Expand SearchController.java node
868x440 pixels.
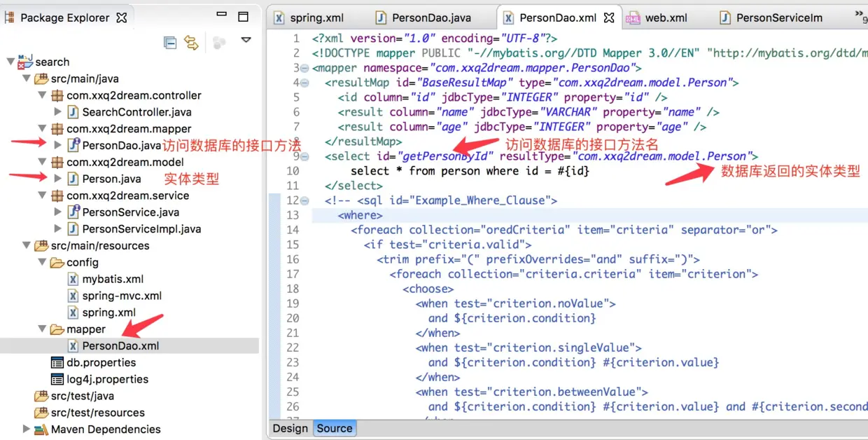tap(58, 112)
